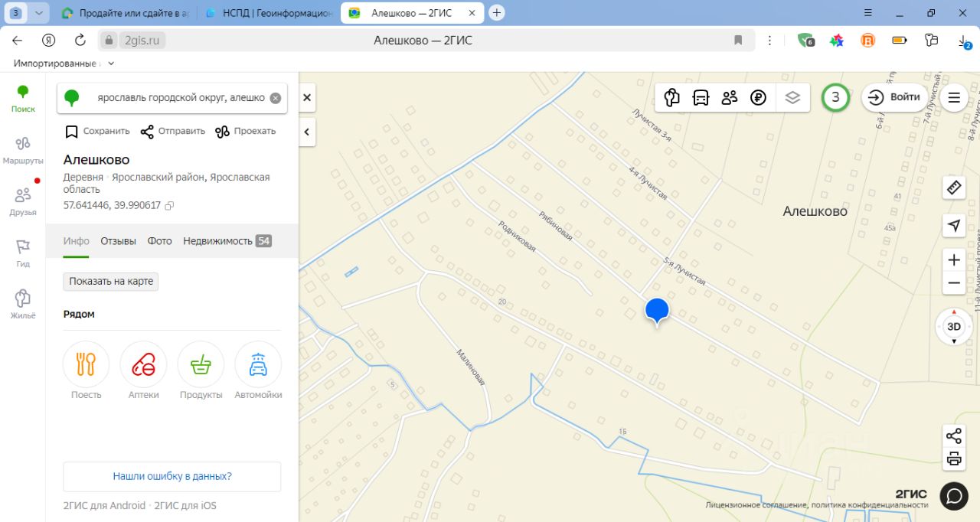Collapse the side panel with the arrow
Screen dimensions: 980x522
click(x=306, y=132)
